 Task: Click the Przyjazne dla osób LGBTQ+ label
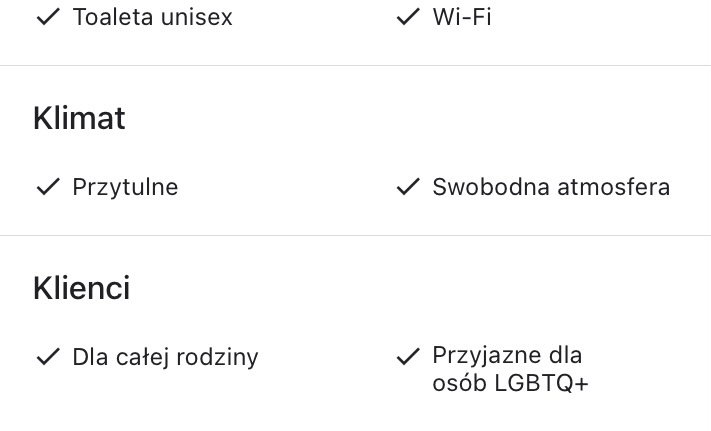509,369
